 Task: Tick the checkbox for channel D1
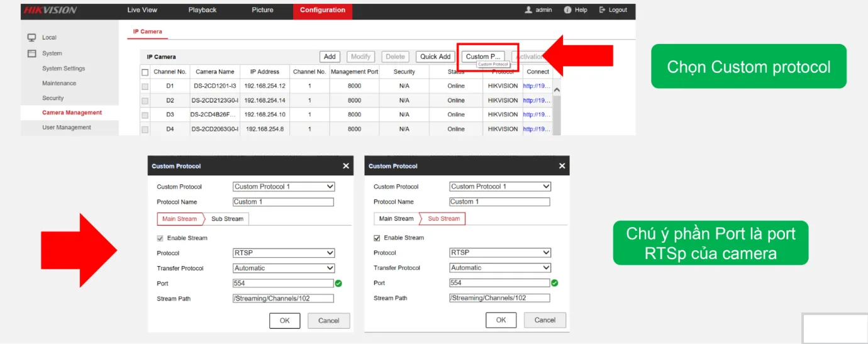pos(145,86)
